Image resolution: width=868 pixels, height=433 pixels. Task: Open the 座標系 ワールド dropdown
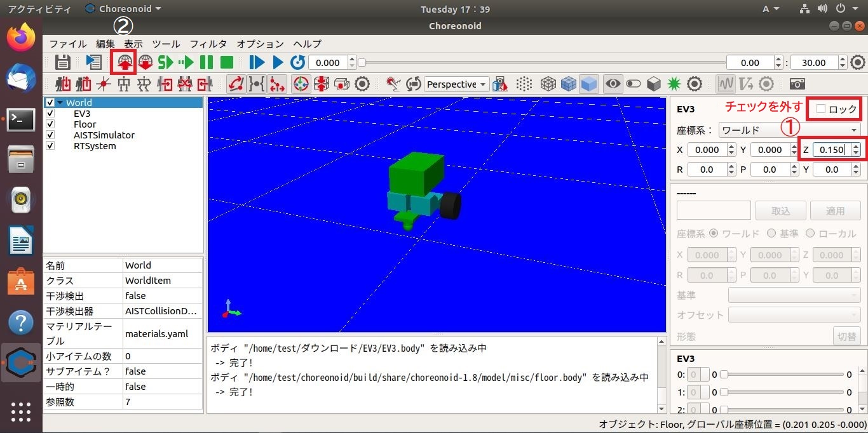coord(790,130)
